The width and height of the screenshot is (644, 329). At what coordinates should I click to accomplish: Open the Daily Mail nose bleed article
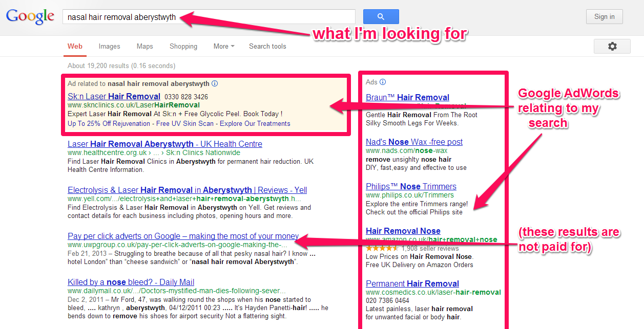pos(131,282)
